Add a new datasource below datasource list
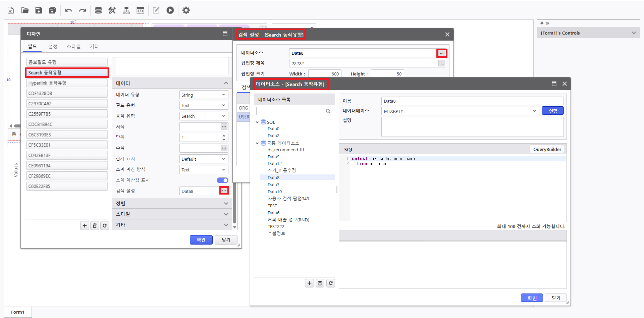644x318 pixels. pyautogui.click(x=309, y=283)
